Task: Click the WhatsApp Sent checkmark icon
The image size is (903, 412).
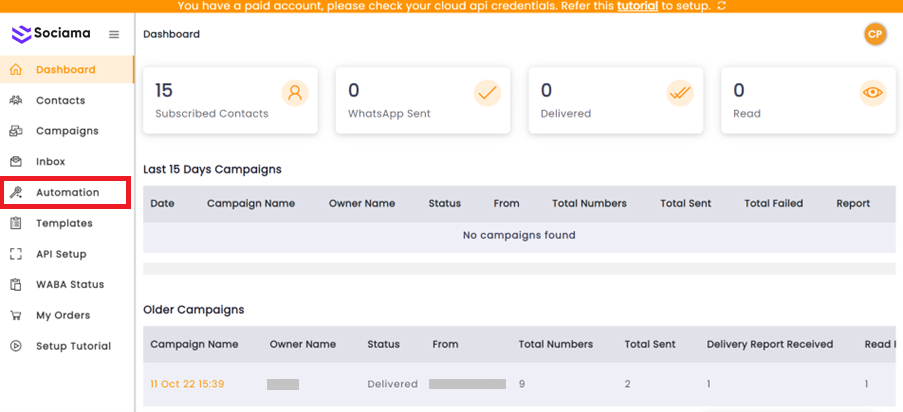Action: [487, 93]
